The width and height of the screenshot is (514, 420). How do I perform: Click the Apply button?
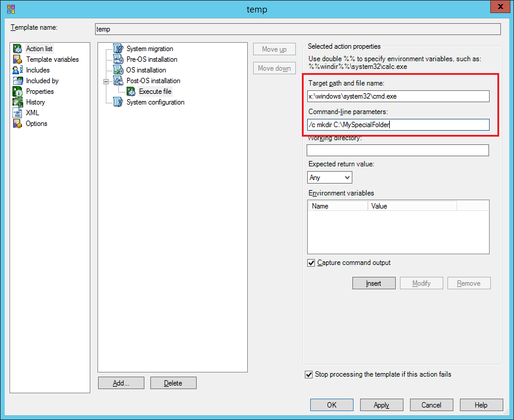point(381,405)
